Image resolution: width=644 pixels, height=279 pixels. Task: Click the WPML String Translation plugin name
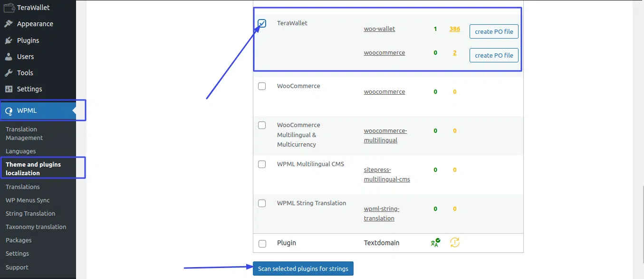[x=311, y=203]
